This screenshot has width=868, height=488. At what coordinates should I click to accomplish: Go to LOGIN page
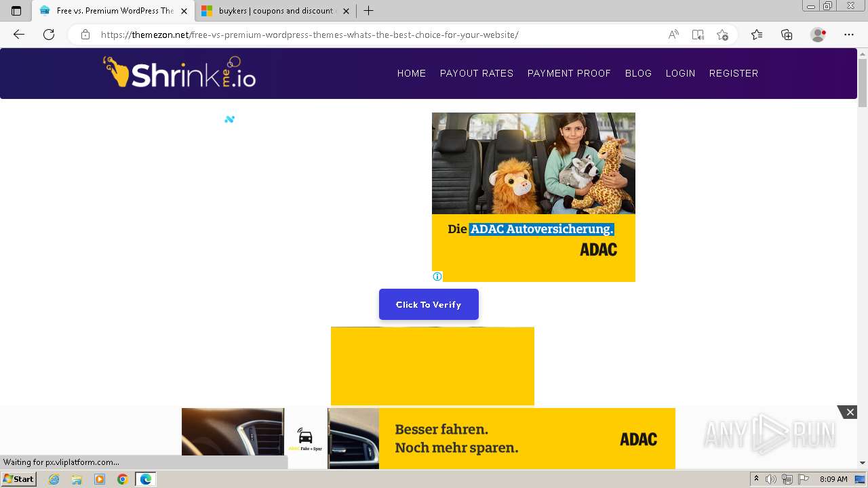coord(680,73)
